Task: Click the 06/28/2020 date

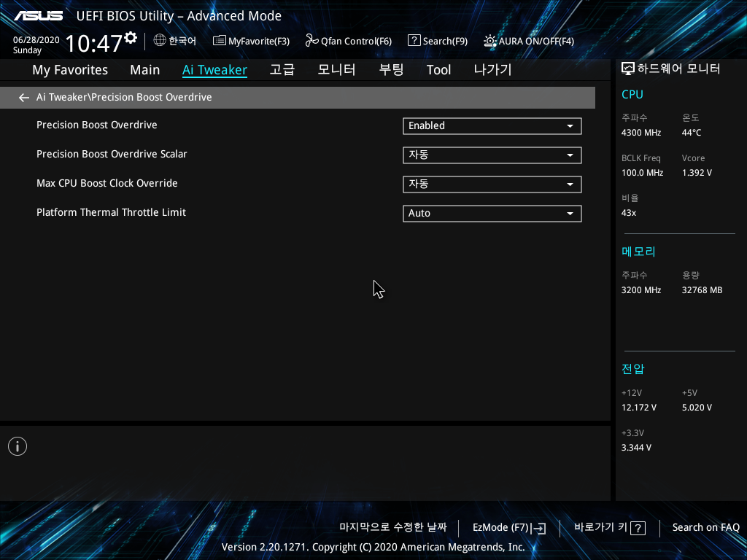Action: coord(36,40)
